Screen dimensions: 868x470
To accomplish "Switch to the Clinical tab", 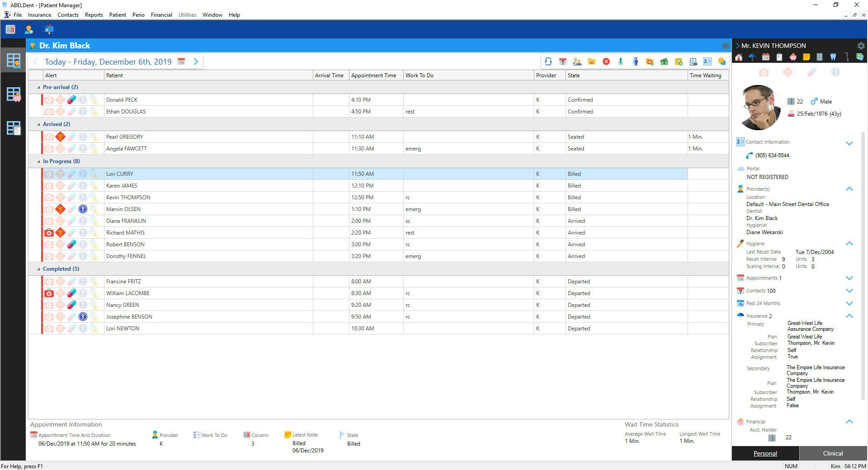I will click(x=832, y=453).
